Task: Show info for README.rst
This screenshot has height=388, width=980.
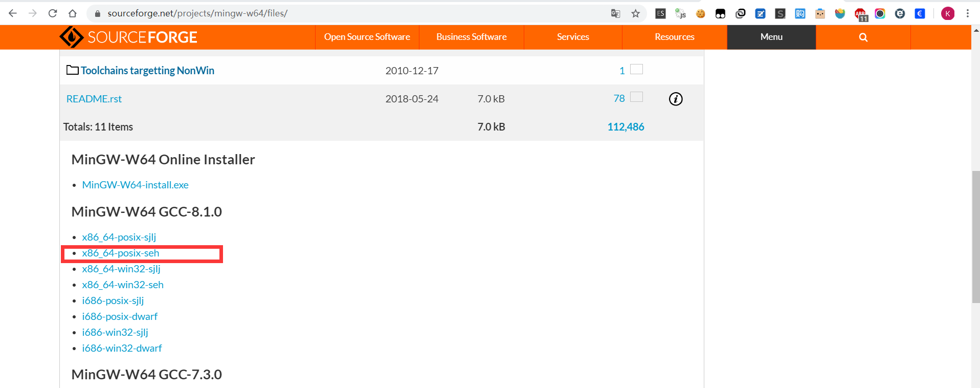Action: (676, 99)
